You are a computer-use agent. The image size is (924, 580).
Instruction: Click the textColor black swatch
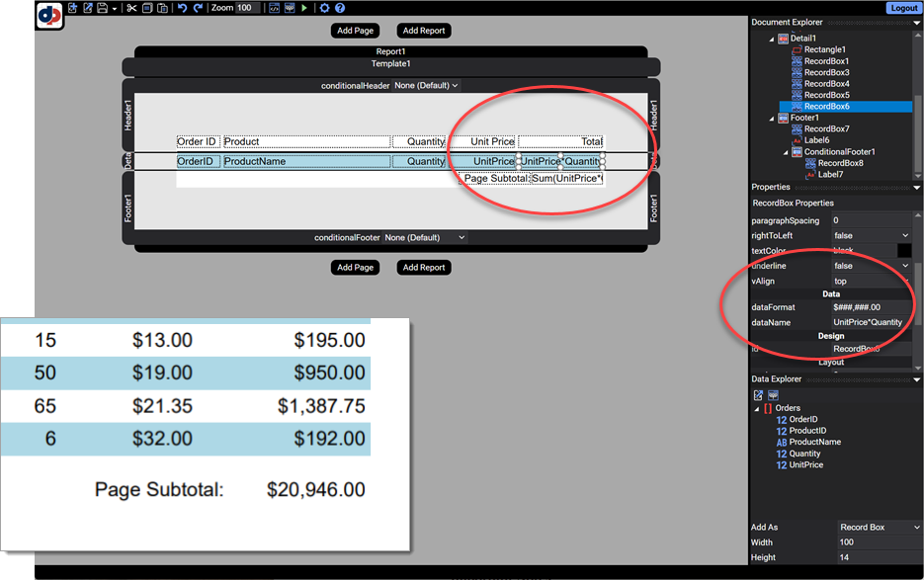[x=903, y=251]
